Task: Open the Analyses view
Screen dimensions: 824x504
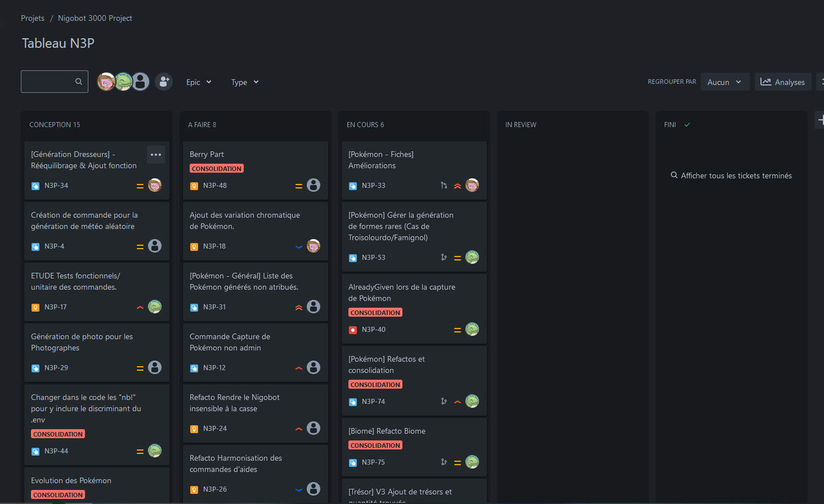Action: tap(782, 81)
